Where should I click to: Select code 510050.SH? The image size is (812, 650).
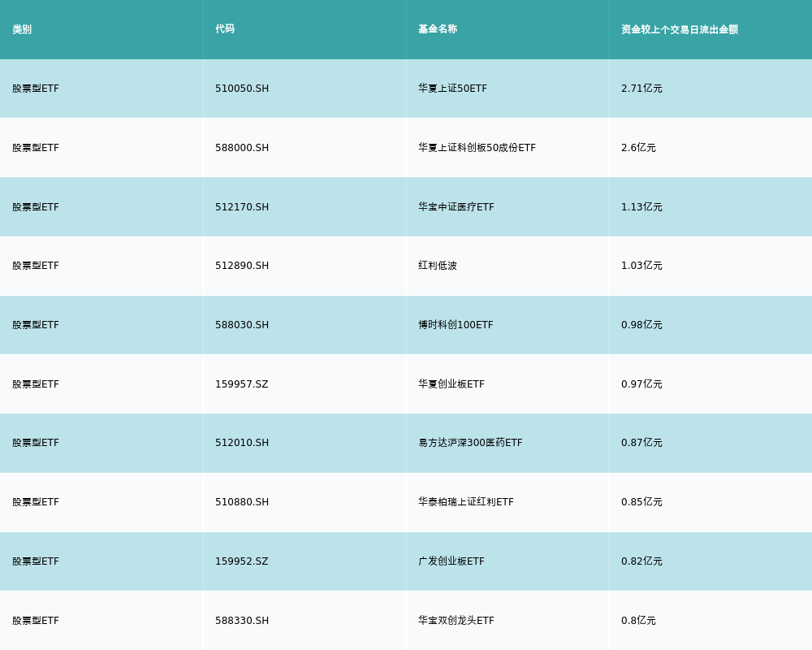point(242,89)
